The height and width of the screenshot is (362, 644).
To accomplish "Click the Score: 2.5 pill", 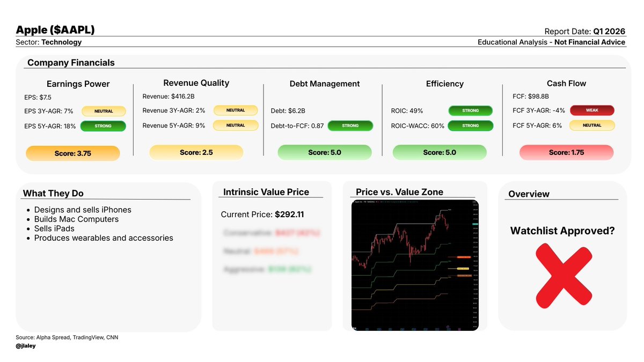I will click(x=196, y=152).
